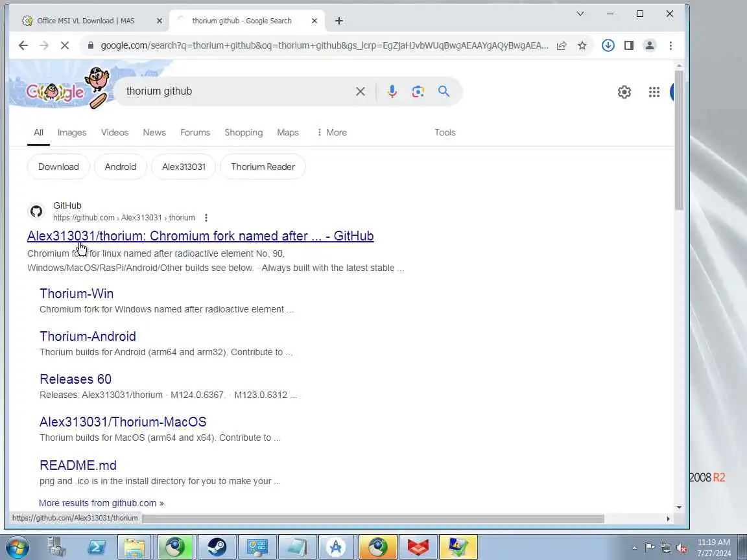Screen dimensions: 747x560
Task: Close the Office MSI VL Download tab
Action: [x=159, y=21]
